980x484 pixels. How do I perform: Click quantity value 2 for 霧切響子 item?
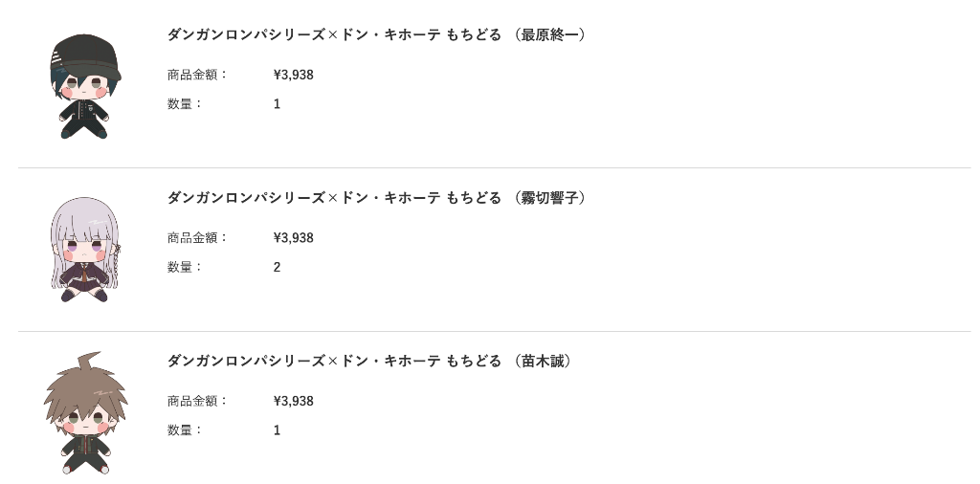[x=277, y=267]
